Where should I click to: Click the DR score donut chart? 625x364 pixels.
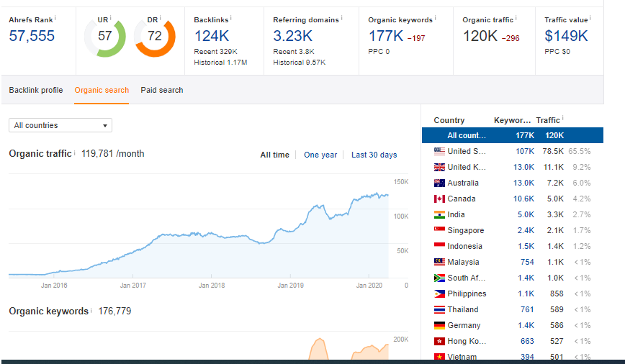155,36
